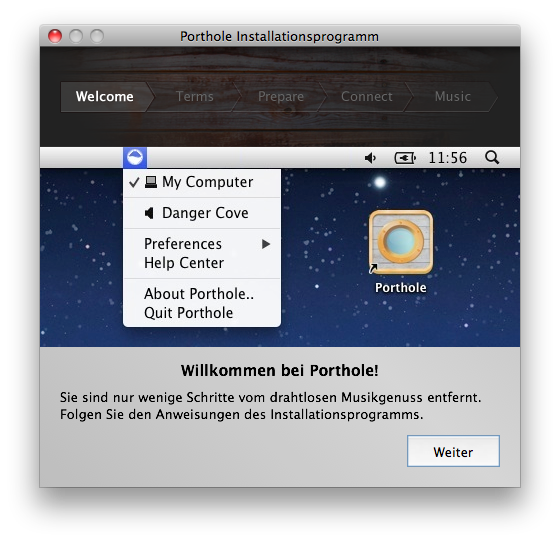Click the Weiter button

pos(453,451)
